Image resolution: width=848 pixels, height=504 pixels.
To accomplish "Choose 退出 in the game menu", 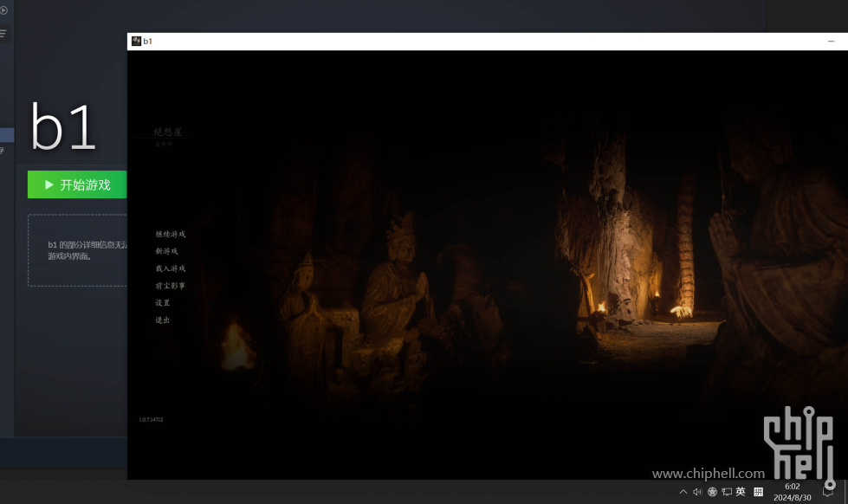I will click(163, 320).
